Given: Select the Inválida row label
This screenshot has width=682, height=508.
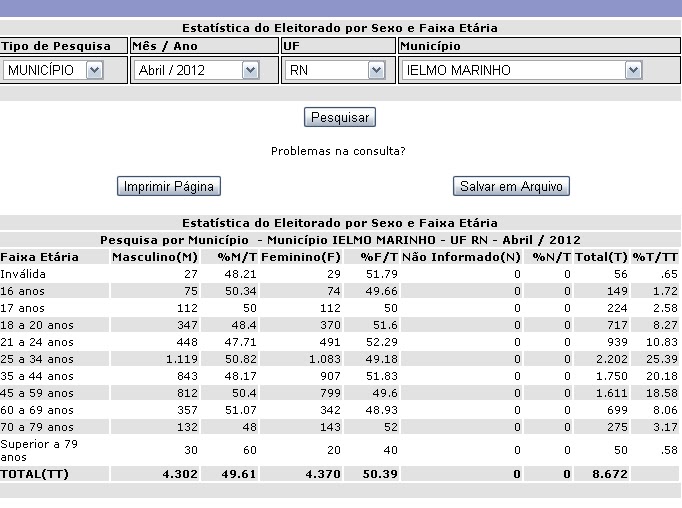Looking at the screenshot, I should pos(23,274).
